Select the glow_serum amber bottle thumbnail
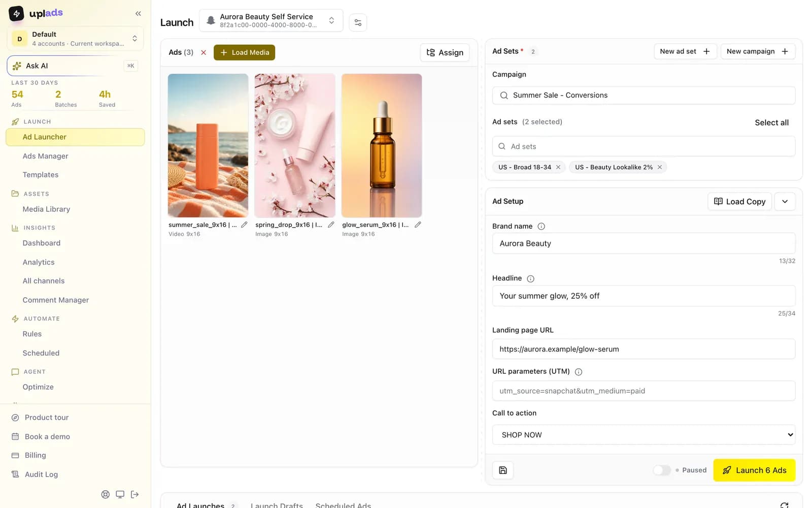 point(382,146)
